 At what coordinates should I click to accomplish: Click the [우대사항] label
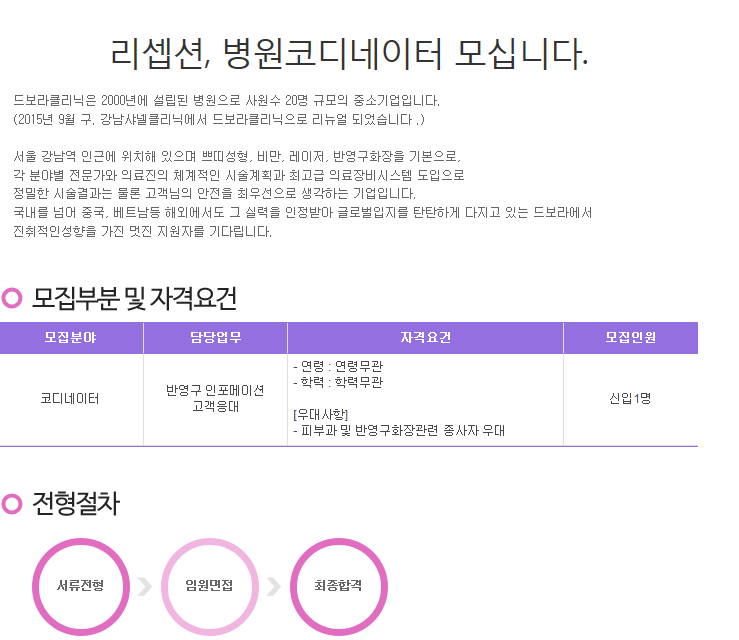coord(320,415)
